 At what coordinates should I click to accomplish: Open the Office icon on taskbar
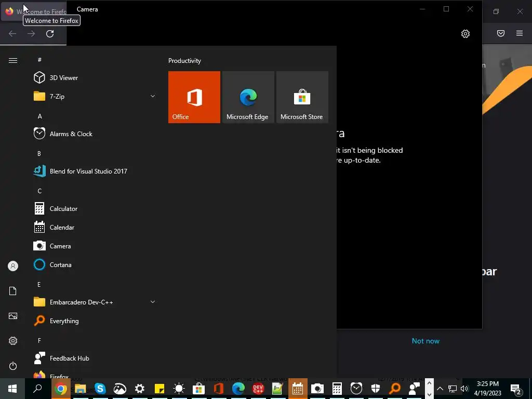pyautogui.click(x=219, y=389)
